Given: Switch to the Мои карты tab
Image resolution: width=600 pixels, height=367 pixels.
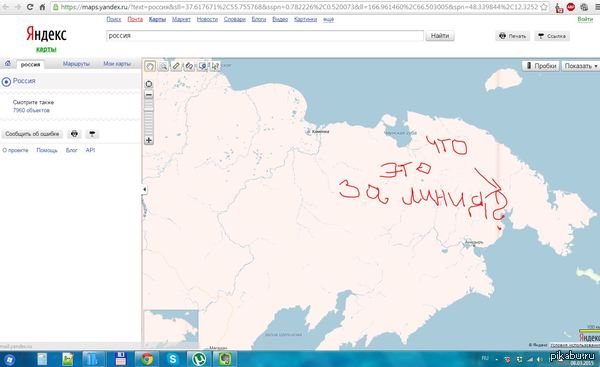Looking at the screenshot, I should (x=117, y=64).
